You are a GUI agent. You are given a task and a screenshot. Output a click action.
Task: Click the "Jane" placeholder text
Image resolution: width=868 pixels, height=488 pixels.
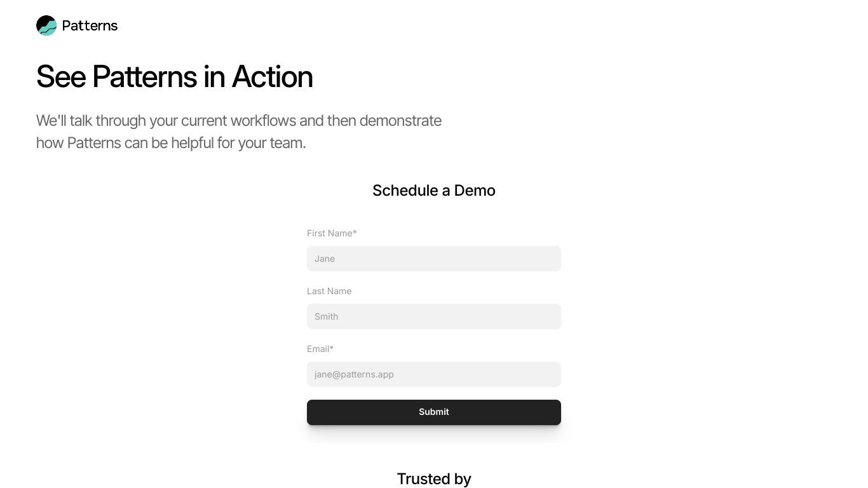pos(325,259)
